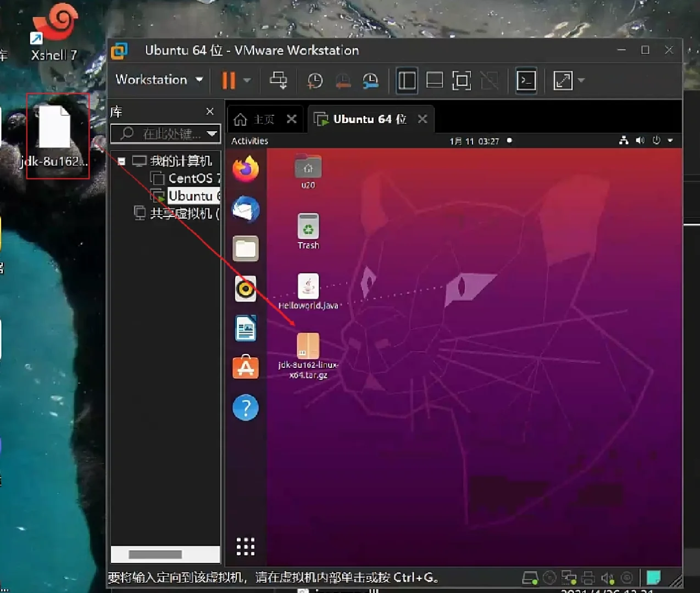Launch Thunderbird Mail from the dock

pos(246,209)
